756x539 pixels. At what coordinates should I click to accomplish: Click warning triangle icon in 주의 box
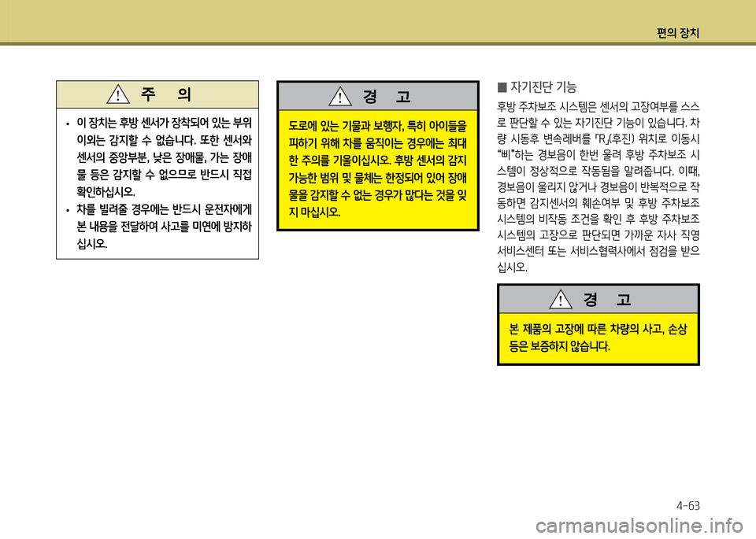click(x=118, y=94)
